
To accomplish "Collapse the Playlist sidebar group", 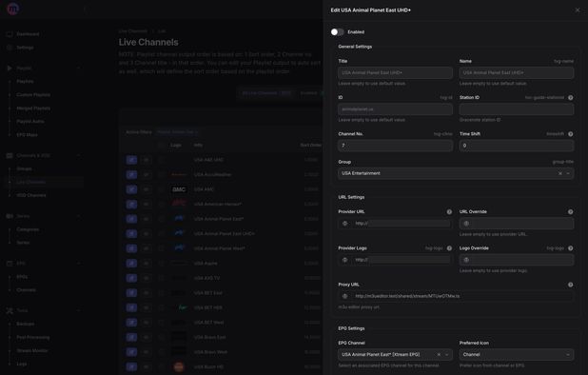I will (x=79, y=69).
